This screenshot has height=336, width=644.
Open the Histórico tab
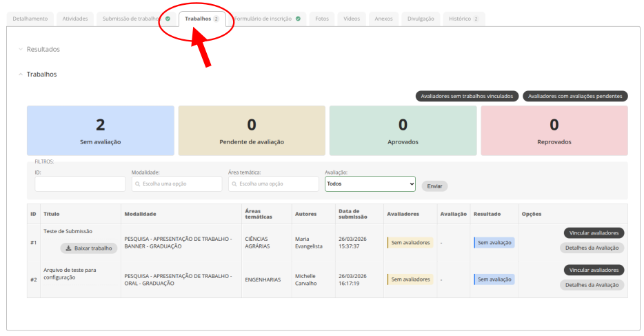pos(464,19)
